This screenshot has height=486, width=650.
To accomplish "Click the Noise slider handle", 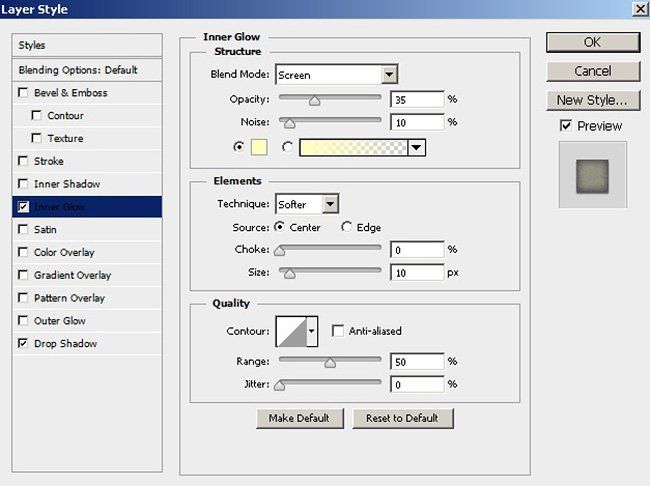I will (289, 124).
